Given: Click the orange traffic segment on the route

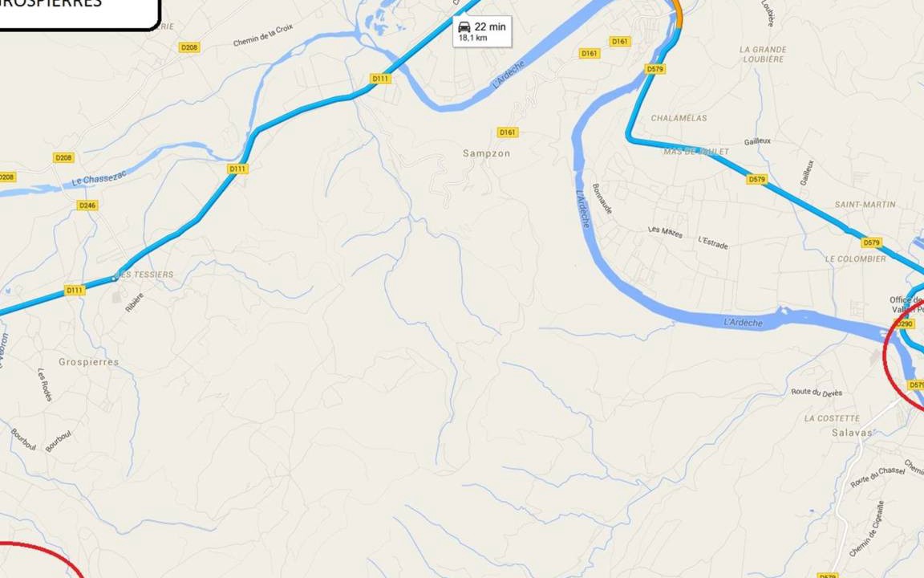Looking at the screenshot, I should click(677, 14).
